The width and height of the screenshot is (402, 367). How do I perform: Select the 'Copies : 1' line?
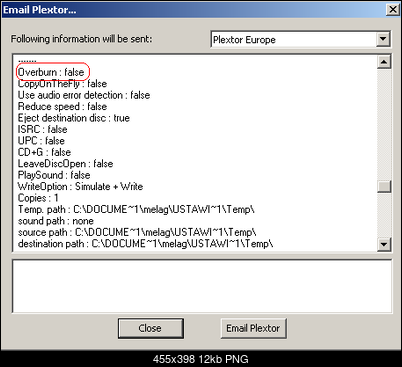pos(38,198)
